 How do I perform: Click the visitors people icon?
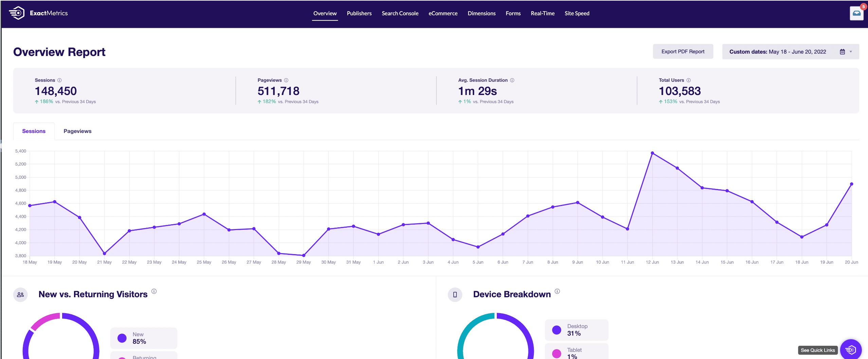(x=20, y=295)
